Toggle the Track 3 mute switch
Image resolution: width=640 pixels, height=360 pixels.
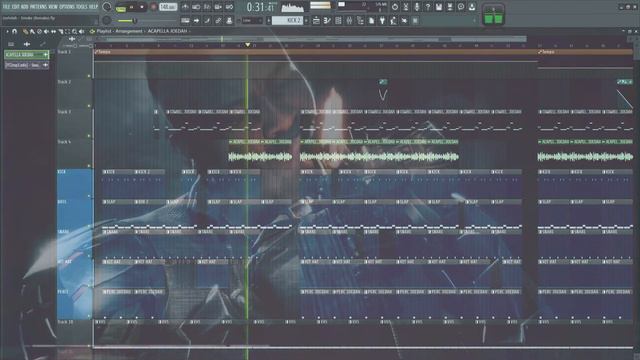pyautogui.click(x=89, y=136)
